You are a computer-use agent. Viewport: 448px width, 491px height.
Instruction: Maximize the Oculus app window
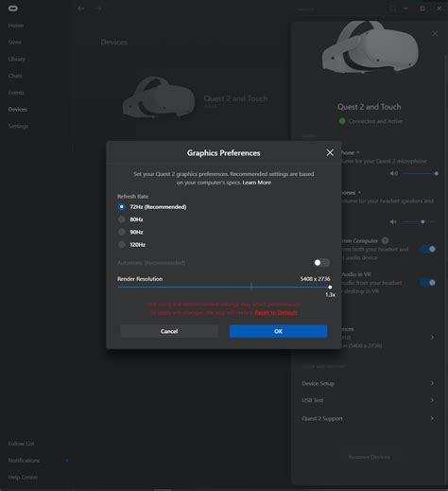click(422, 9)
